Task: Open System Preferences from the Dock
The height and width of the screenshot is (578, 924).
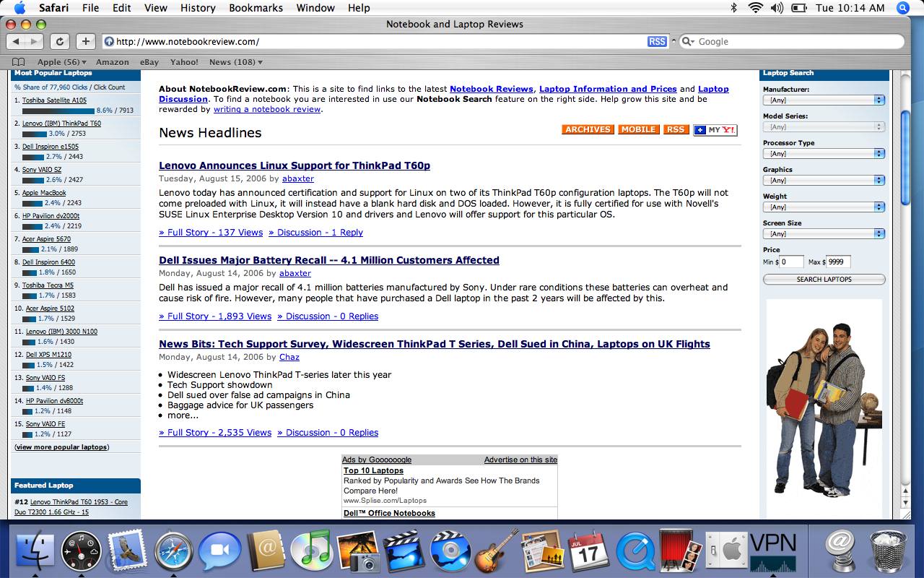Action: [725, 552]
